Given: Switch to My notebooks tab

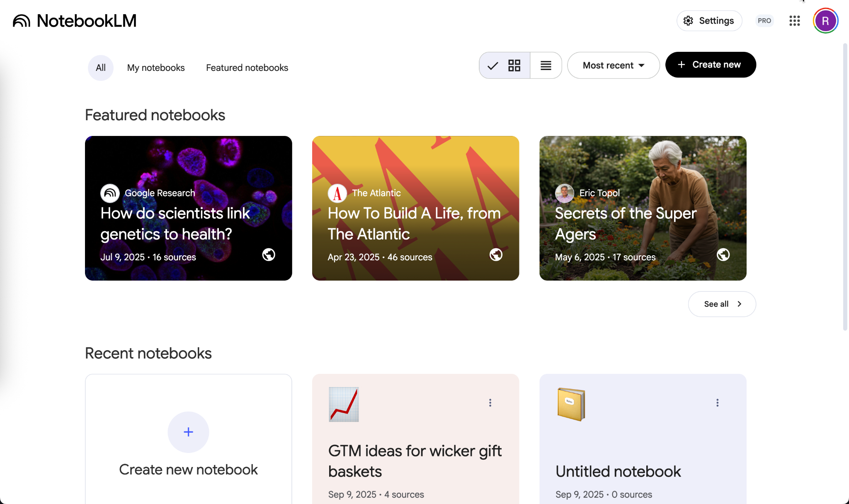Looking at the screenshot, I should click(156, 68).
